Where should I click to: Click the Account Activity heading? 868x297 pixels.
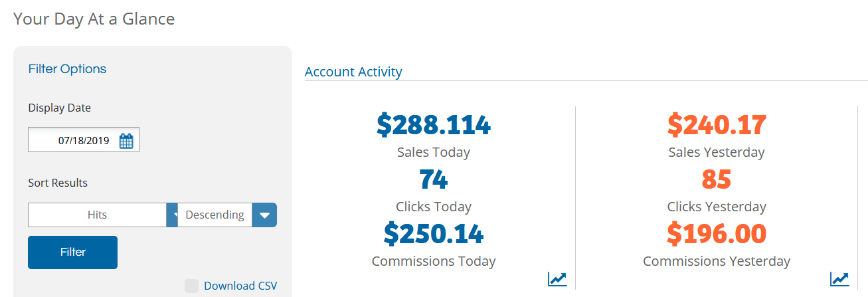click(353, 72)
